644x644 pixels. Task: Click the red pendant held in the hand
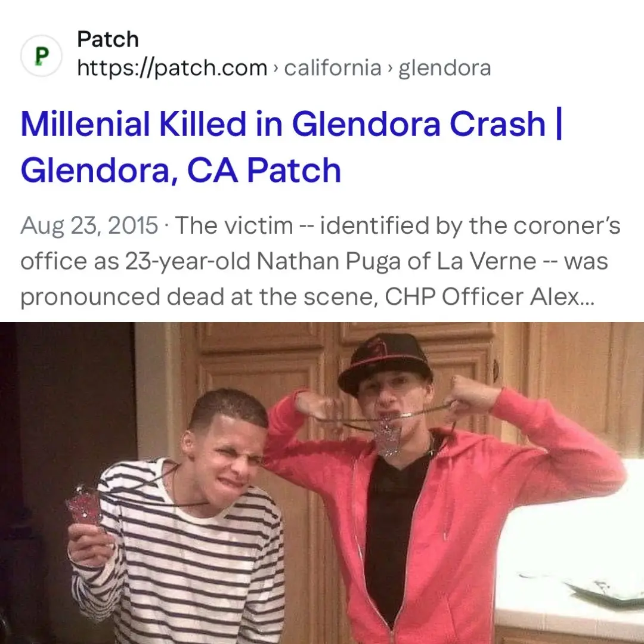(85, 505)
